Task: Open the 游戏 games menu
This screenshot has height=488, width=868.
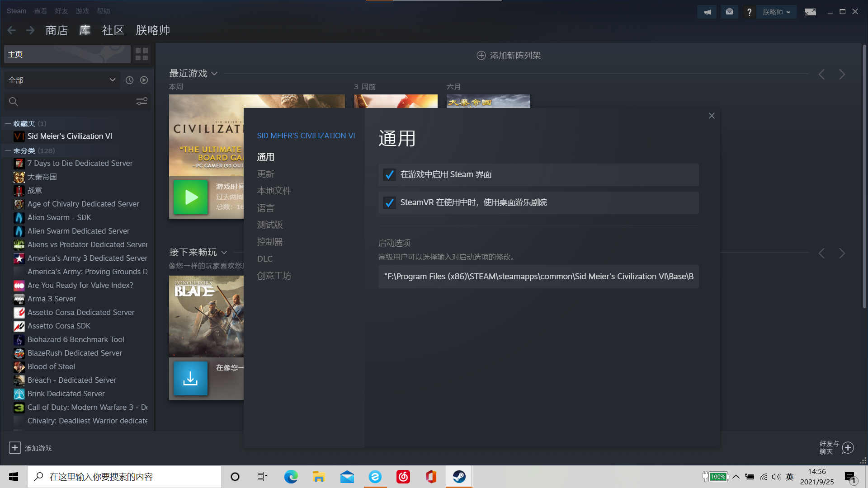Action: click(x=82, y=11)
